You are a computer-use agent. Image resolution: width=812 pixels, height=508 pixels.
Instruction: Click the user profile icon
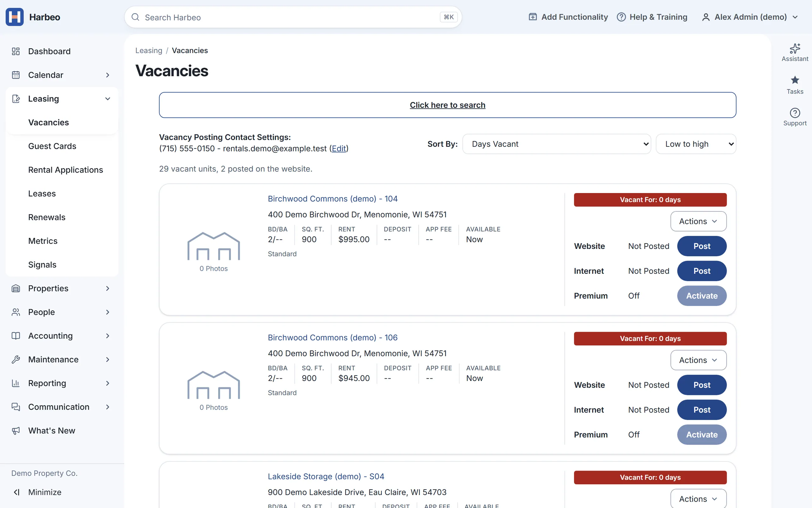(706, 17)
